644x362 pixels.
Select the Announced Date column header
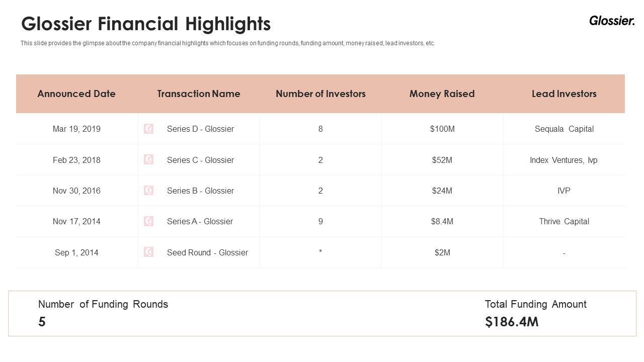click(76, 94)
